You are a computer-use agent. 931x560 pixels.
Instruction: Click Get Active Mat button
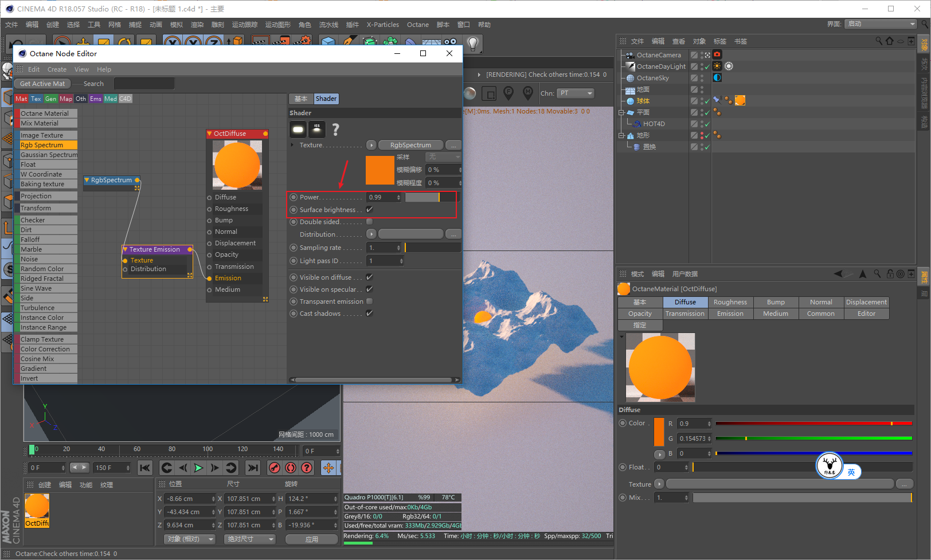(42, 84)
